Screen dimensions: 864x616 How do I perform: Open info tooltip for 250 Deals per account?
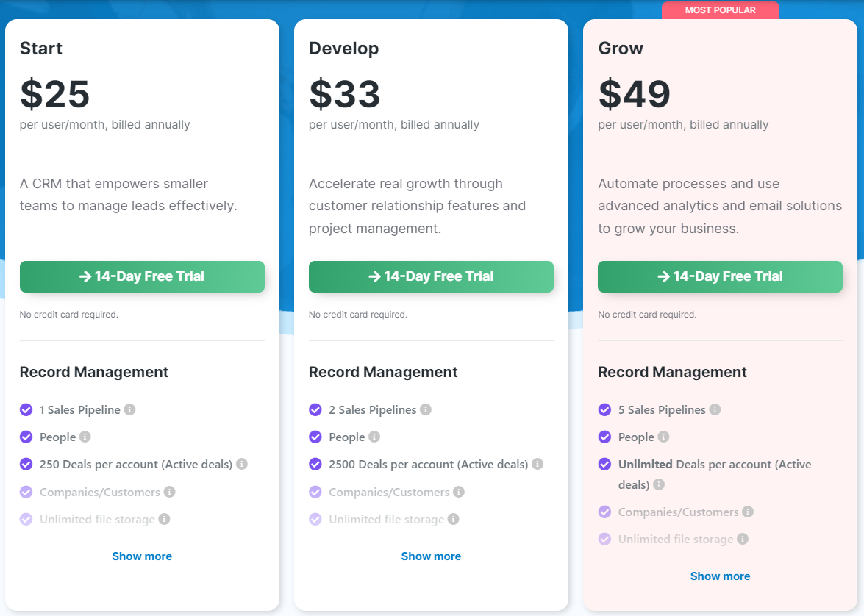(242, 464)
